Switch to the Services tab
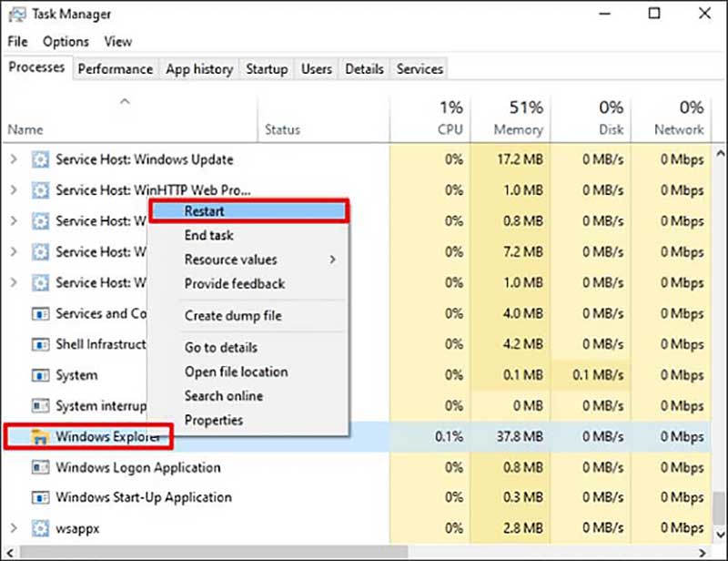This screenshot has height=561, width=728. tap(420, 69)
